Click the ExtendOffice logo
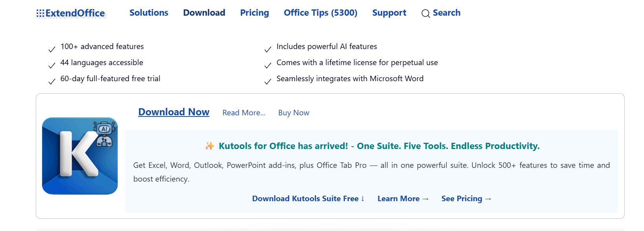The height and width of the screenshot is (231, 644). 71,13
